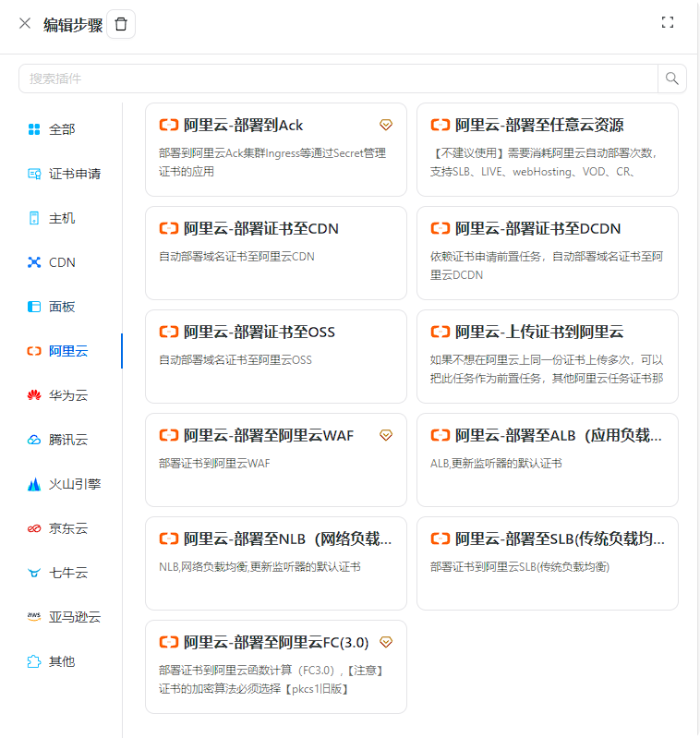Choose the 阿里云-部署至阿里云FC(3.0) plugin title
The width and height of the screenshot is (700, 738).
click(276, 643)
